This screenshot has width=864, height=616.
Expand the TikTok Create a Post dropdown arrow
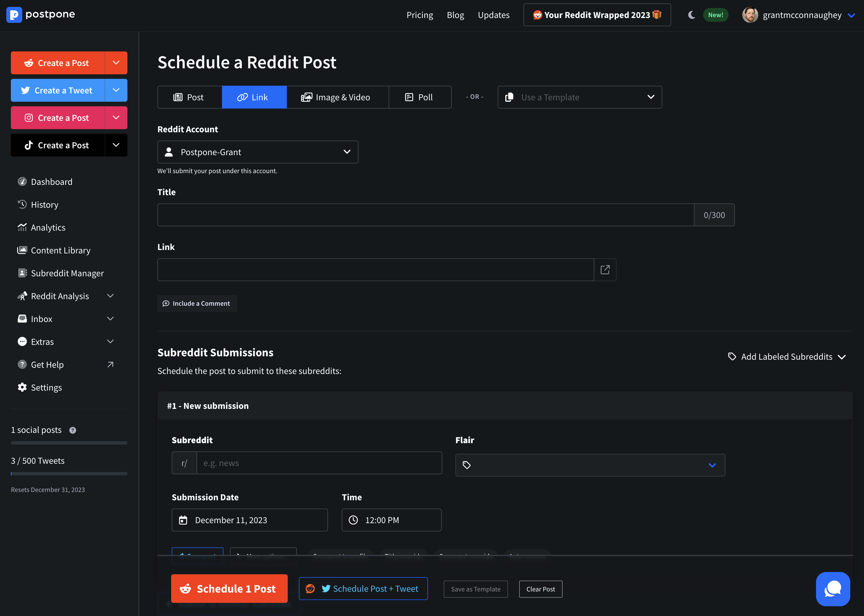[x=116, y=145]
